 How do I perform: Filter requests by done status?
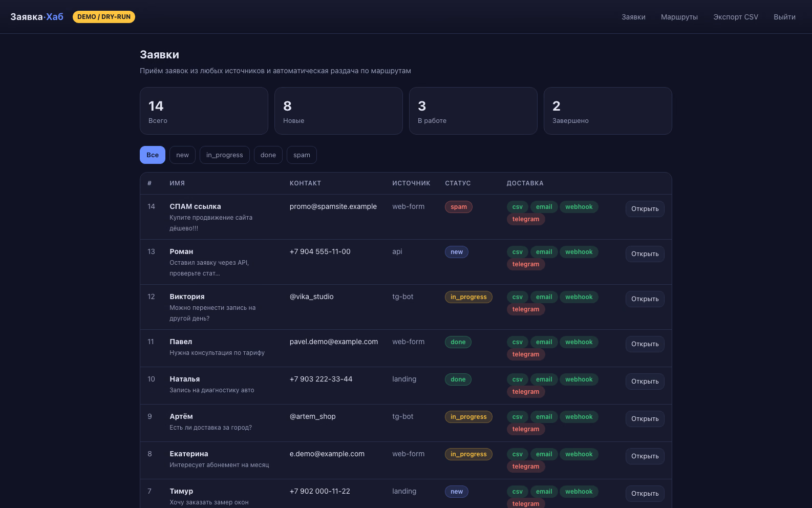coord(268,155)
